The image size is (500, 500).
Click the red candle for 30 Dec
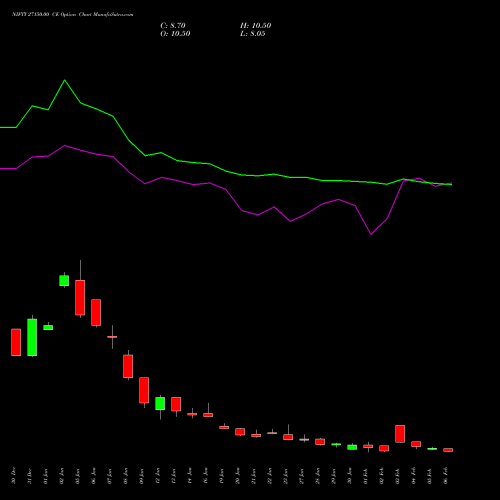(16, 342)
